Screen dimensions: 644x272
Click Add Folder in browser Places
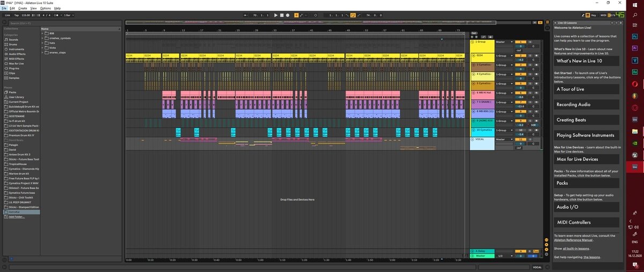tap(16, 216)
